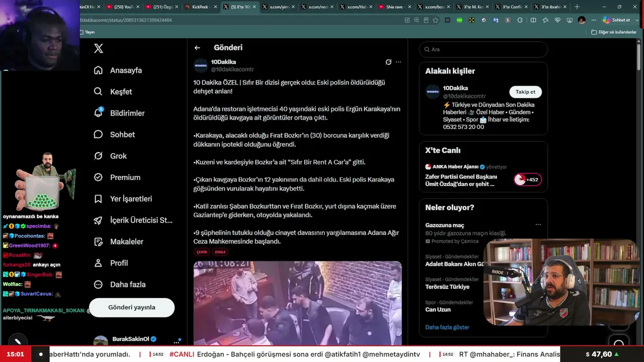Open Bildirimler bell icon
Screen dimensions: 644x362
pos(98,113)
